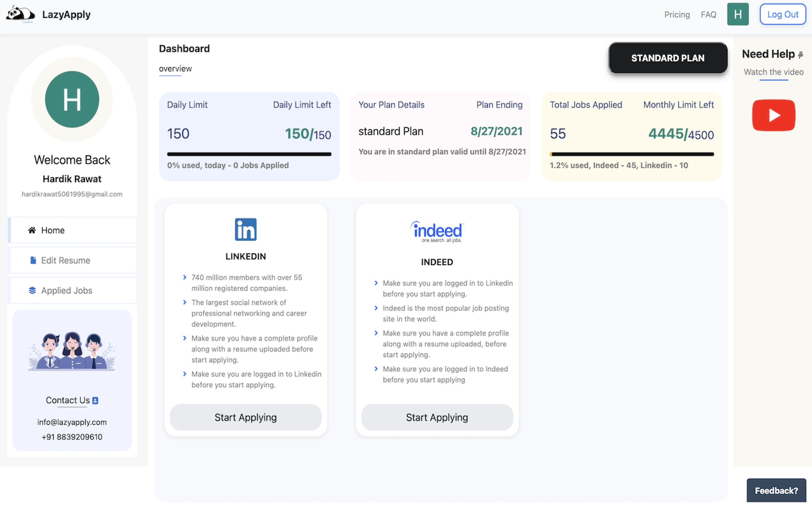Image resolution: width=812 pixels, height=506 pixels.
Task: Open the green H profile avatar in header
Action: (x=738, y=14)
